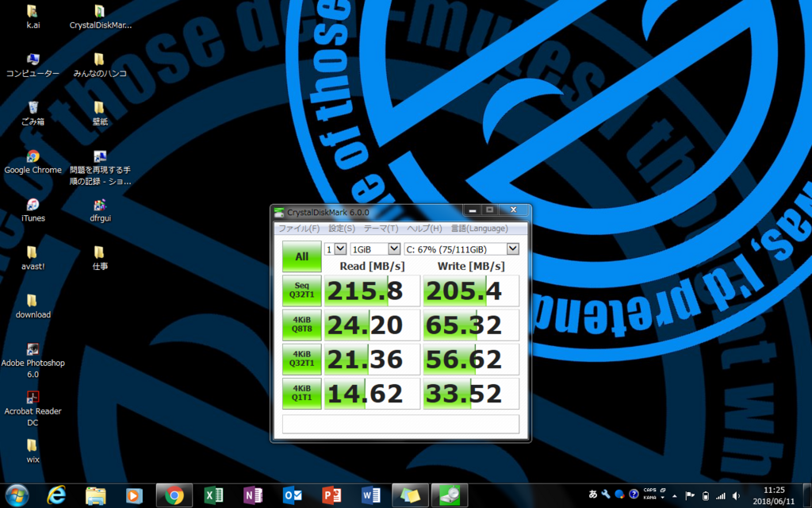Click the 4KiB Q8T8 read value 24.20

point(372,325)
